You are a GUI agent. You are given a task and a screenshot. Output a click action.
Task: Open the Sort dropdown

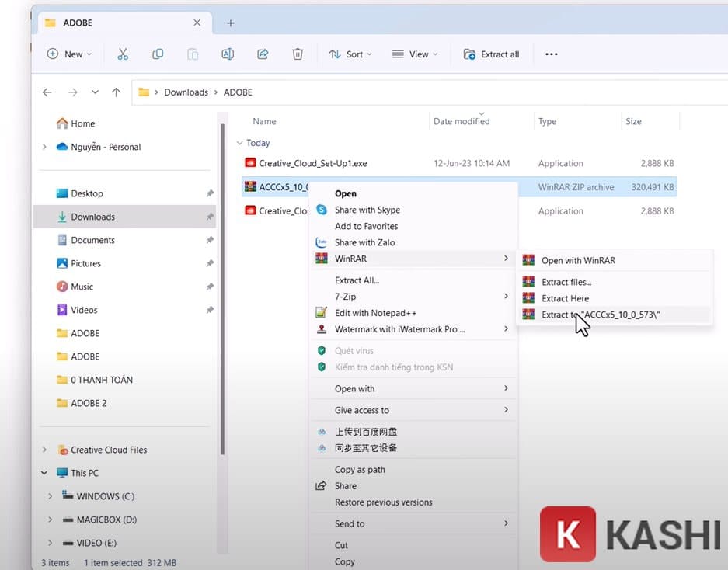point(350,54)
